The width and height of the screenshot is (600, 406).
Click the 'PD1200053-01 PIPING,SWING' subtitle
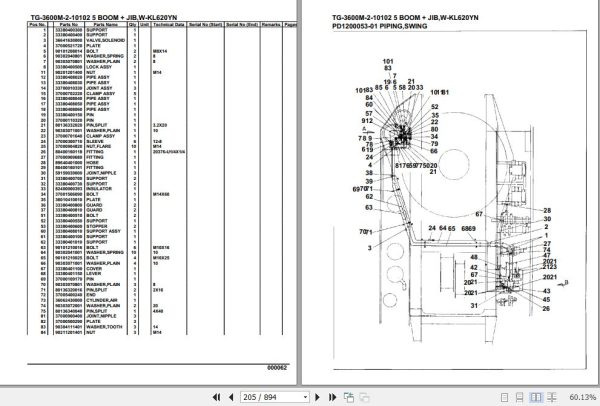pos(380,26)
